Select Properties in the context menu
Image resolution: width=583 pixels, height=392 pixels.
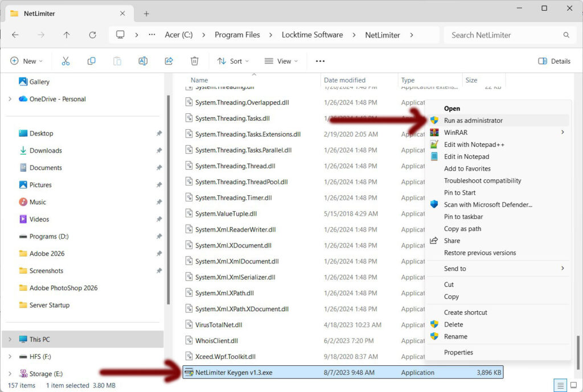[x=458, y=352]
